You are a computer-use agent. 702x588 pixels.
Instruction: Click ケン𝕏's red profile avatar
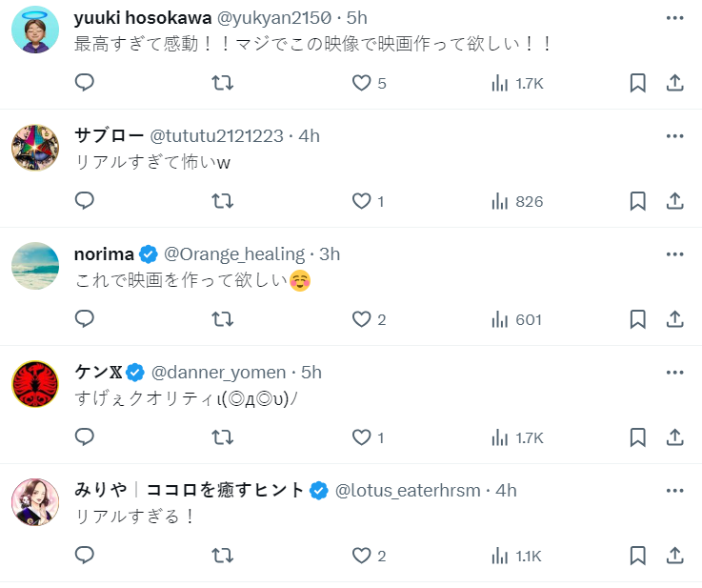coord(35,384)
